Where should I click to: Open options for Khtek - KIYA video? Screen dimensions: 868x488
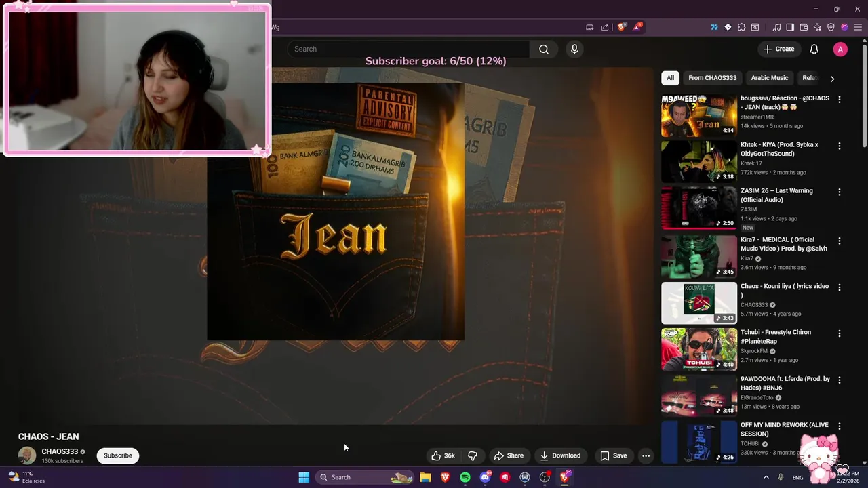[x=840, y=146]
